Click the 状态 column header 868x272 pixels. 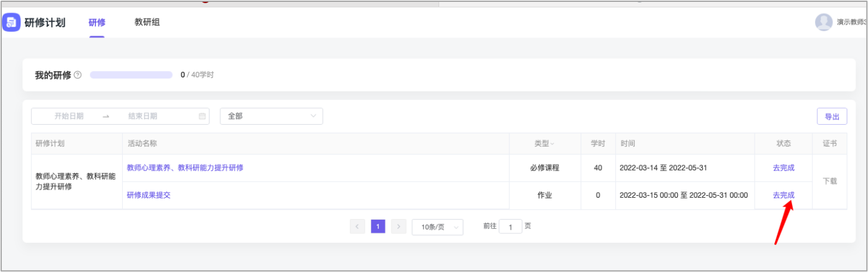click(784, 143)
